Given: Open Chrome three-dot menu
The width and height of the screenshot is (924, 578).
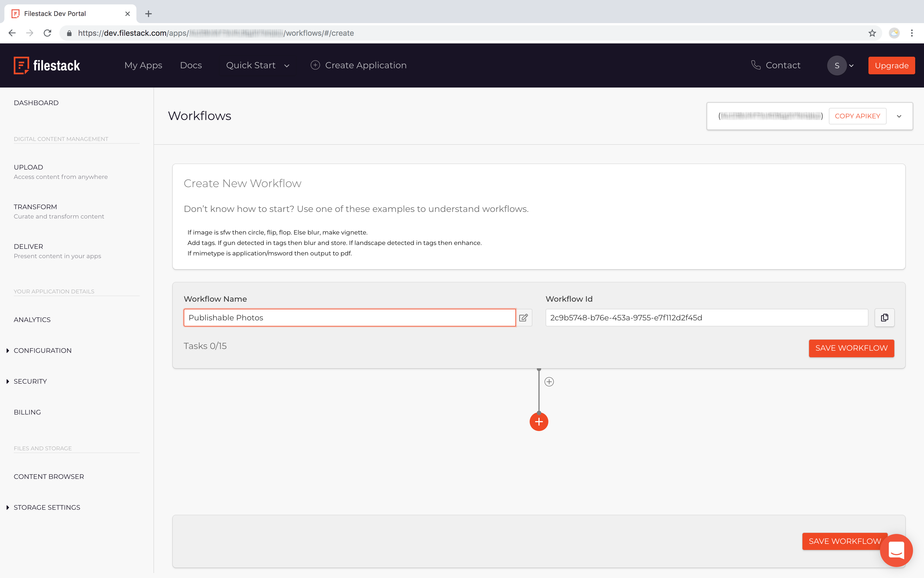Looking at the screenshot, I should click(x=912, y=33).
